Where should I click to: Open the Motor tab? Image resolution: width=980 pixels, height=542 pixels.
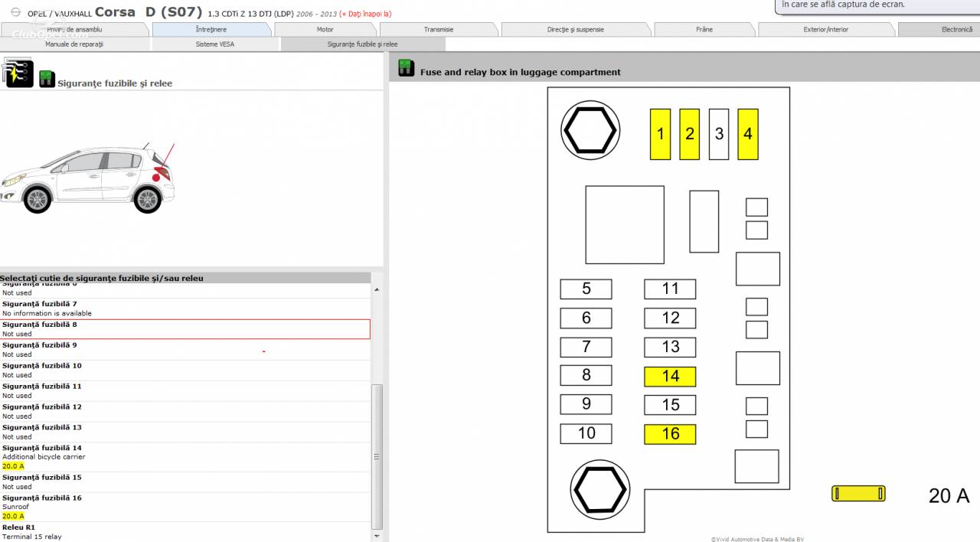[325, 30]
